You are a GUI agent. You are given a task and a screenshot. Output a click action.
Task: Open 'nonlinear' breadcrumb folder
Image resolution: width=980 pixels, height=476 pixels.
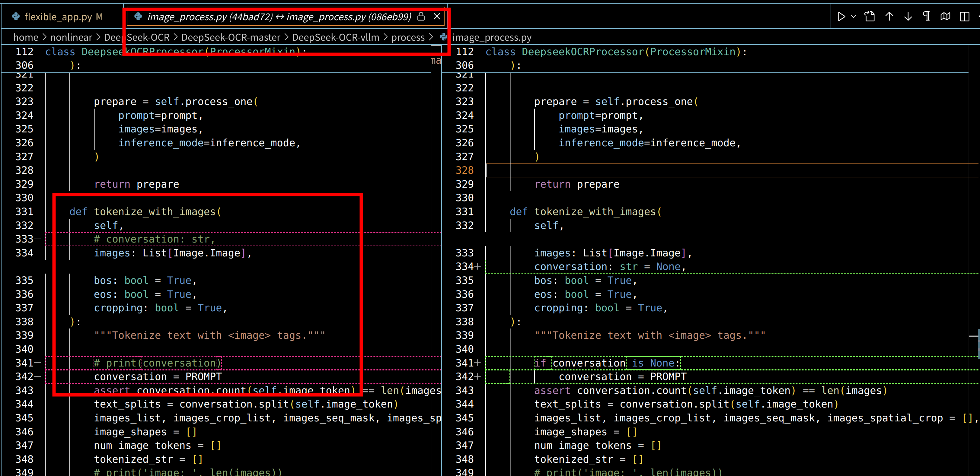pos(71,37)
